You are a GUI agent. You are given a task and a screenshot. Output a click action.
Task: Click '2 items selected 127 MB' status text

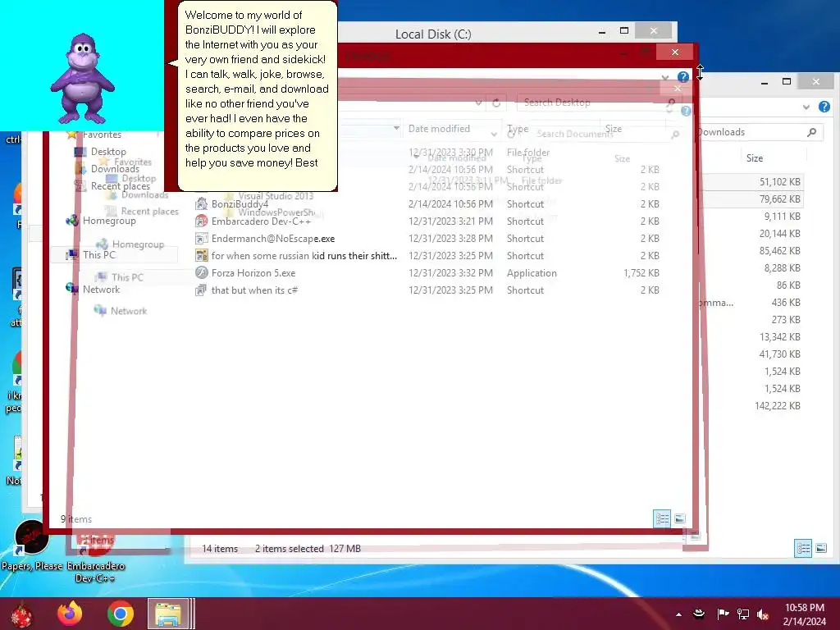[x=308, y=549]
